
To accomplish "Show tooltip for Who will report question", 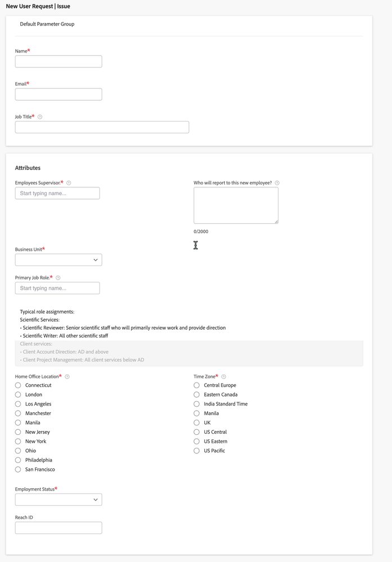I will tap(277, 183).
